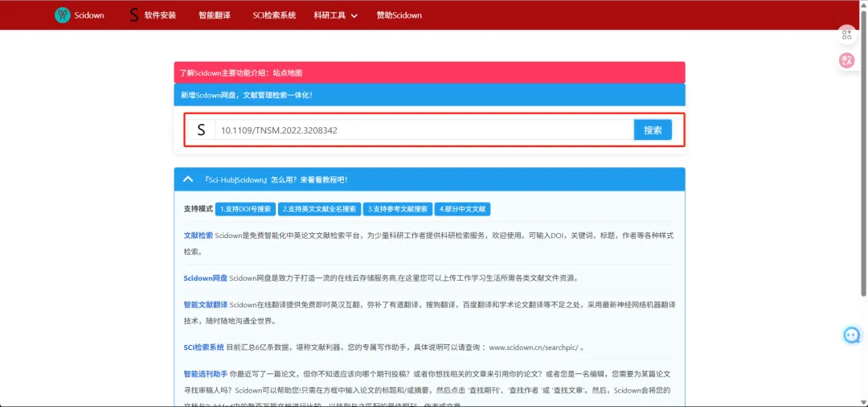The width and height of the screenshot is (868, 407).
Task: Click the 支持模式 label
Action: 199,209
